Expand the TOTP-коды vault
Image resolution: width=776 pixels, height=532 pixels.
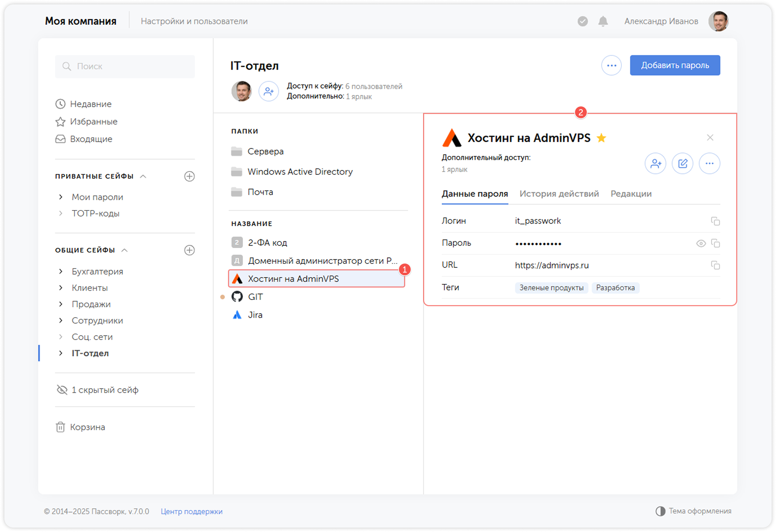61,213
